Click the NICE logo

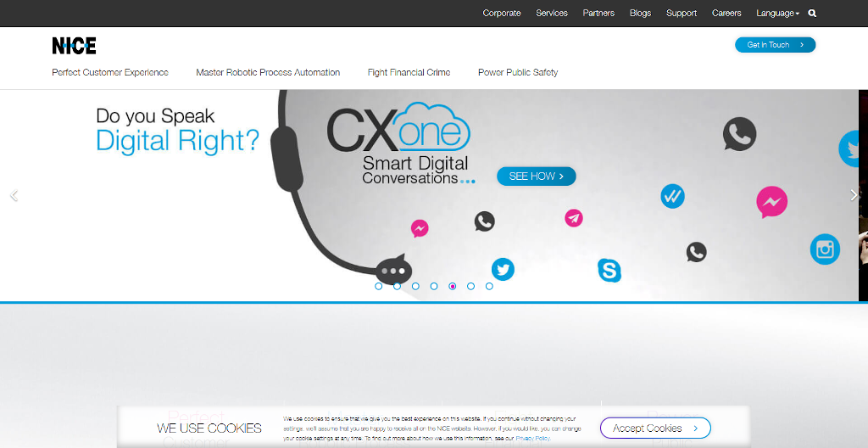(x=75, y=46)
